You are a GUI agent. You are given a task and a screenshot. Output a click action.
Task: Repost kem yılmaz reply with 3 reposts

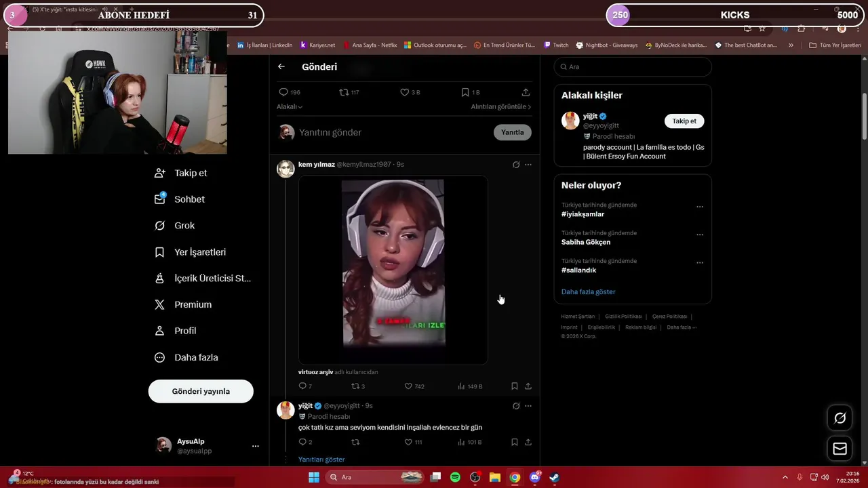click(355, 386)
